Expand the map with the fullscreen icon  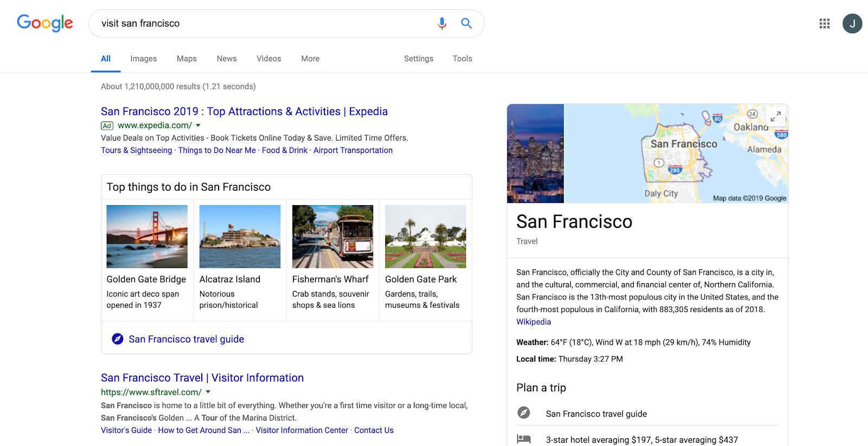(x=776, y=116)
